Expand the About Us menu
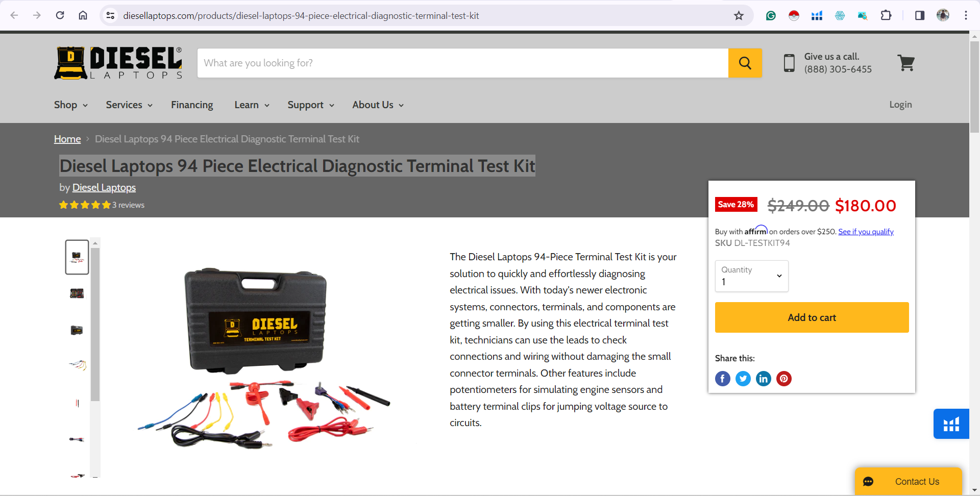The image size is (980, 496). click(378, 105)
